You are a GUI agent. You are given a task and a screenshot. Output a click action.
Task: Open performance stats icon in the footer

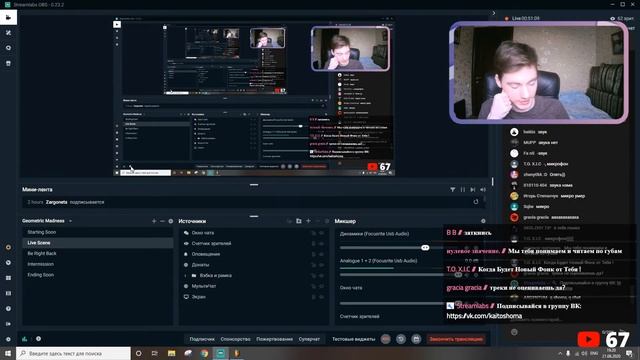point(25,339)
